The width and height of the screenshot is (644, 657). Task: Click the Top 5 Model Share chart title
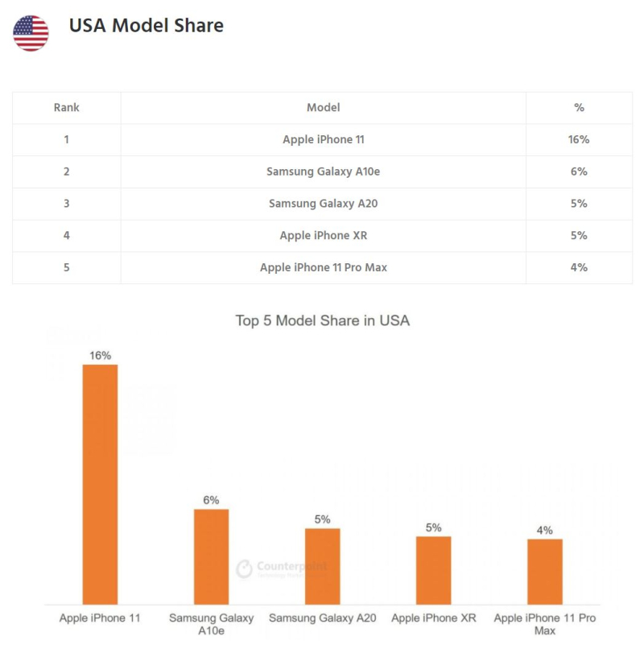[322, 320]
